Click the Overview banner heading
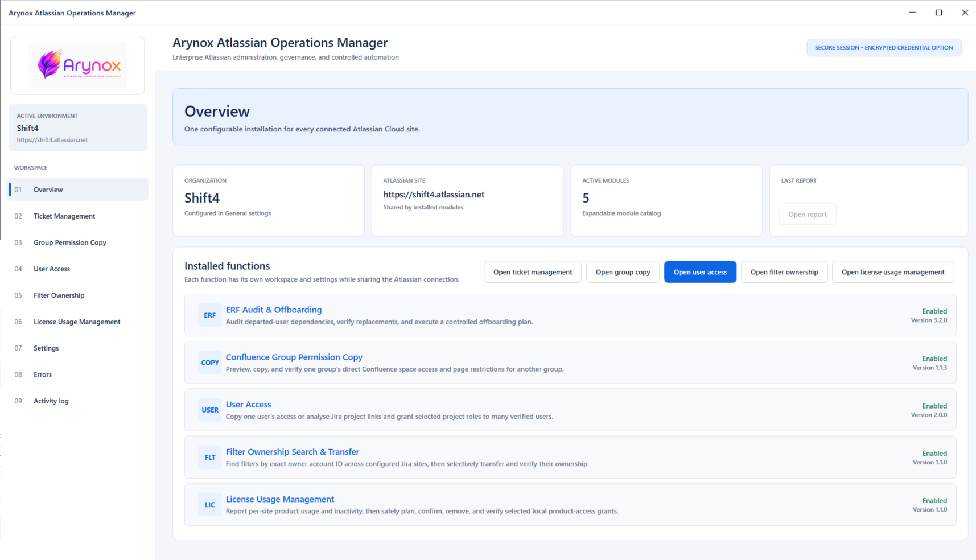The image size is (976, 560). [x=217, y=112]
